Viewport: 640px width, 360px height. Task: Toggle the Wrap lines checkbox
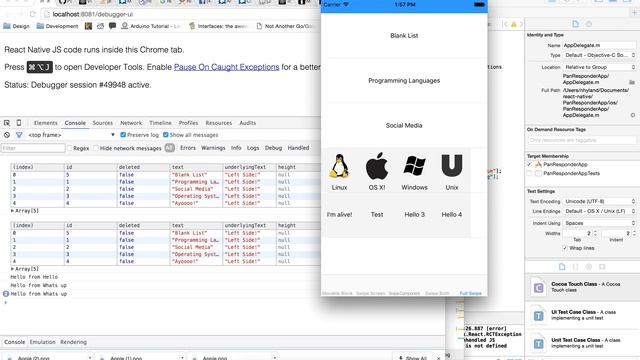click(x=565, y=248)
